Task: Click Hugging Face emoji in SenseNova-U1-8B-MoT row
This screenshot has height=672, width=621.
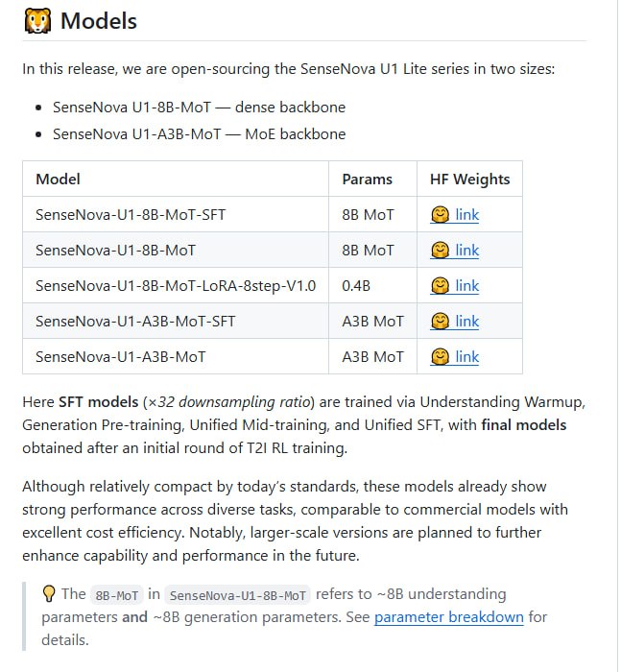Action: click(440, 251)
